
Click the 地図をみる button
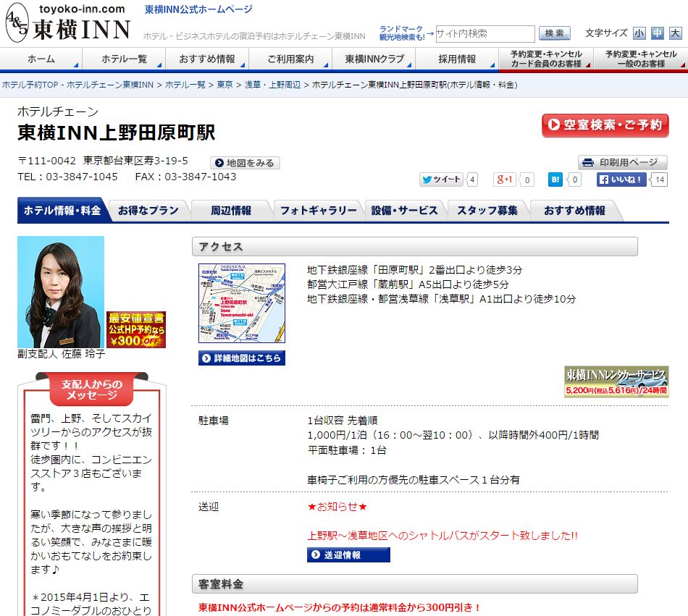[245, 163]
